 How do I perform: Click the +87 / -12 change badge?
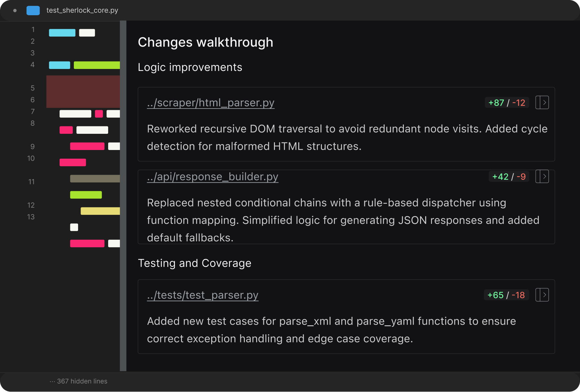506,103
